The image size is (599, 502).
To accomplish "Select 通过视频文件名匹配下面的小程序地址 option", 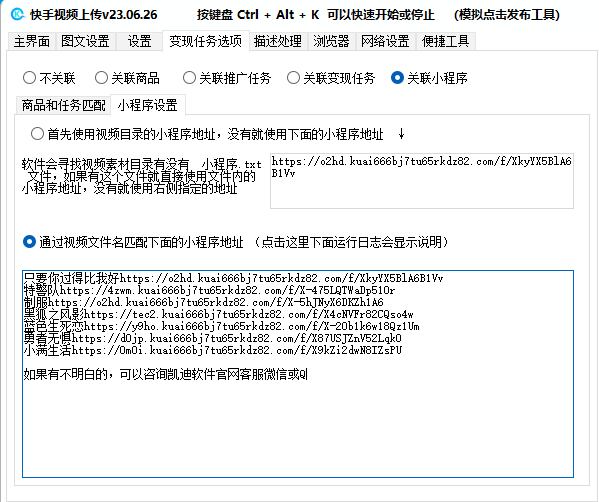I will (x=133, y=242).
